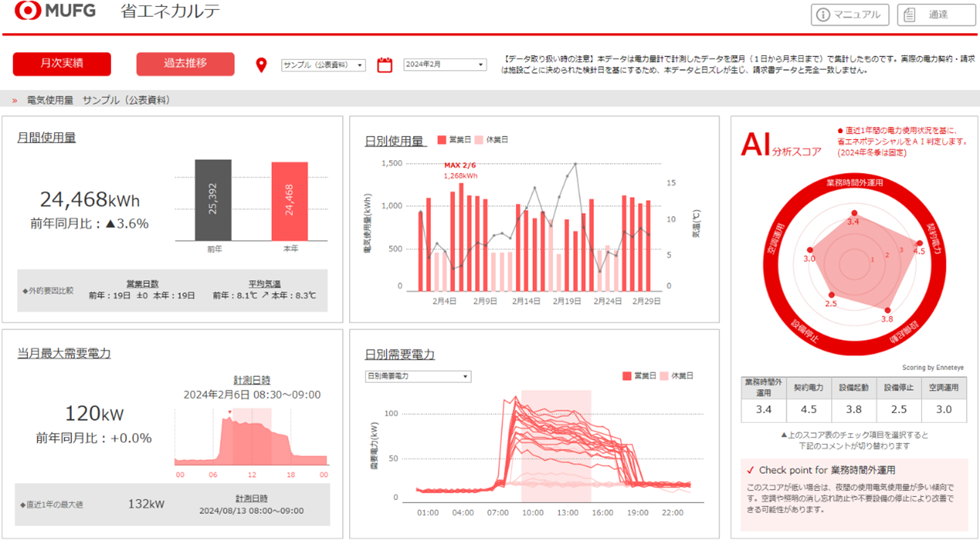Image resolution: width=980 pixels, height=540 pixels.
Task: Click the red checkmark beside Check point
Action: coord(750,471)
